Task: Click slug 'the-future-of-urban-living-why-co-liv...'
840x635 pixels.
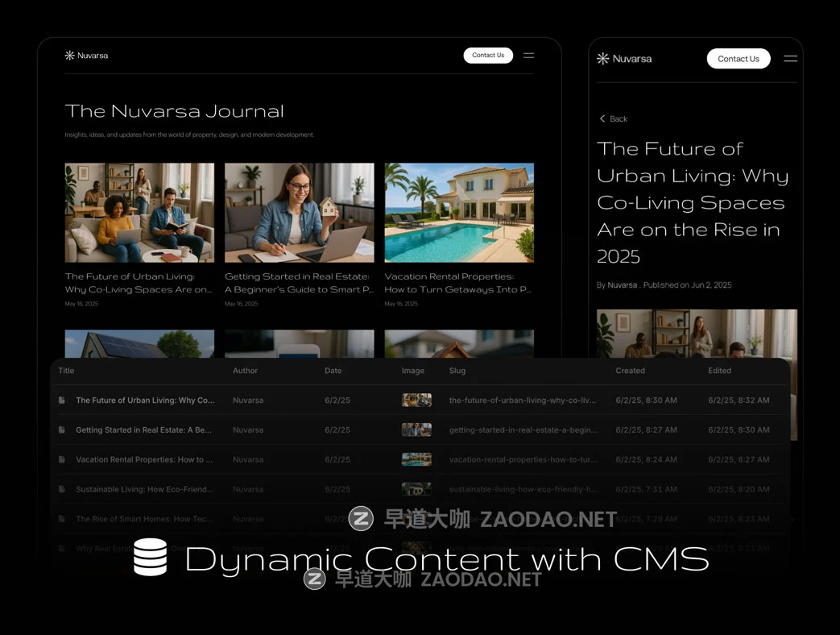Action: (523, 400)
